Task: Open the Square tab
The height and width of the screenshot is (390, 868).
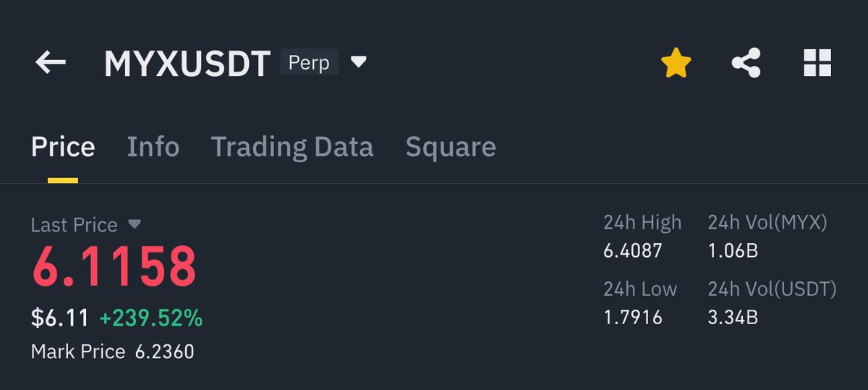Action: point(451,147)
